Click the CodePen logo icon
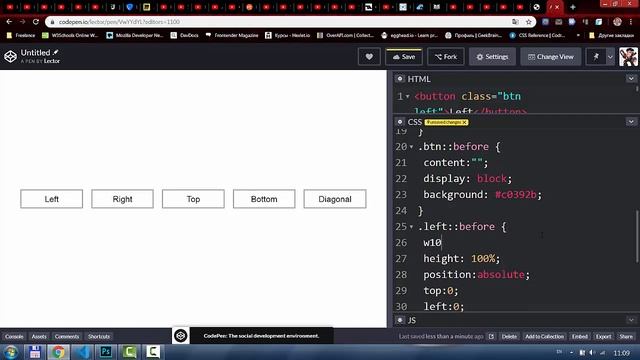 (x=10, y=56)
